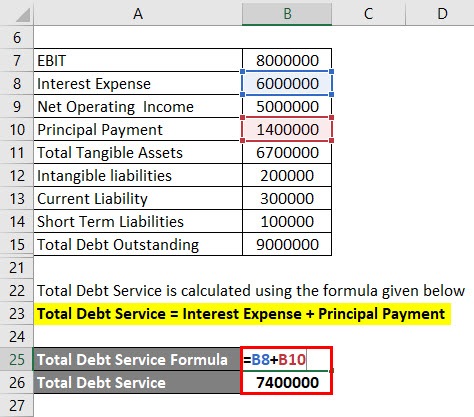
Task: Select row 15 header
Action: [17, 244]
